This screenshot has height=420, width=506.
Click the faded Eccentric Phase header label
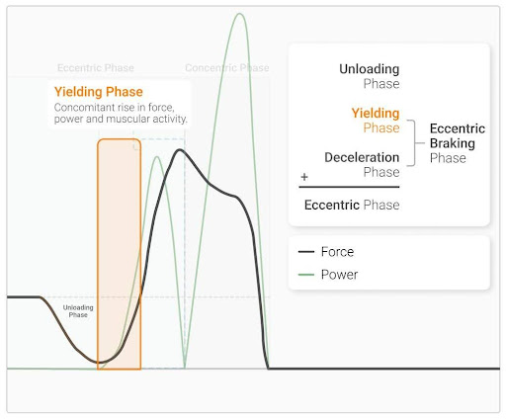pos(96,68)
